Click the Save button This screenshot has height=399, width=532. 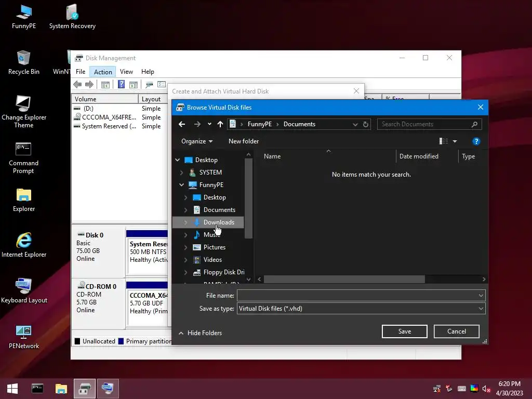point(404,331)
